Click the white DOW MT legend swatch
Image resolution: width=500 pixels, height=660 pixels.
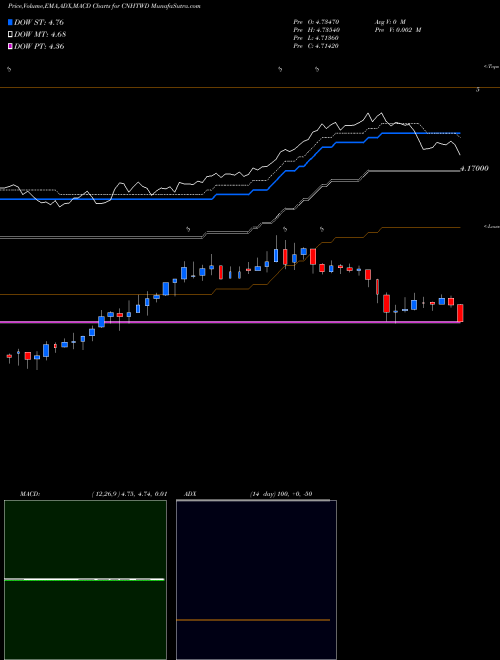click(x=10, y=35)
